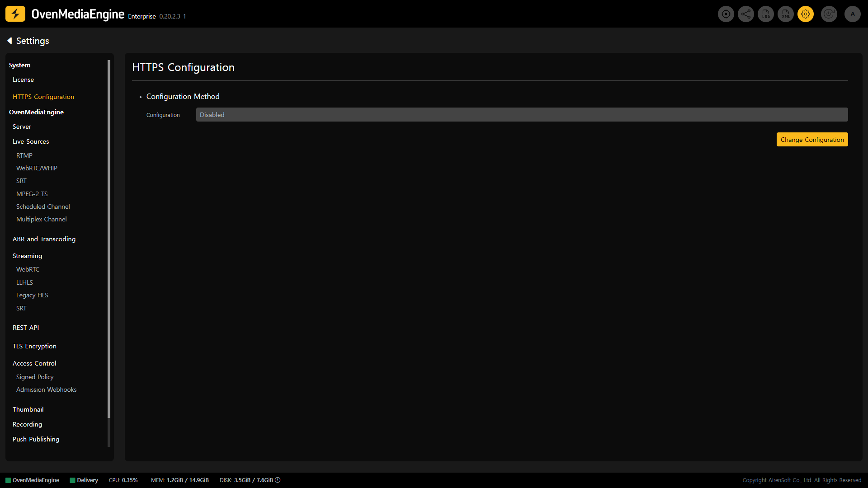Open the WebRTC/WHIP live source item
This screenshot has width=868, height=488.
[x=37, y=168]
